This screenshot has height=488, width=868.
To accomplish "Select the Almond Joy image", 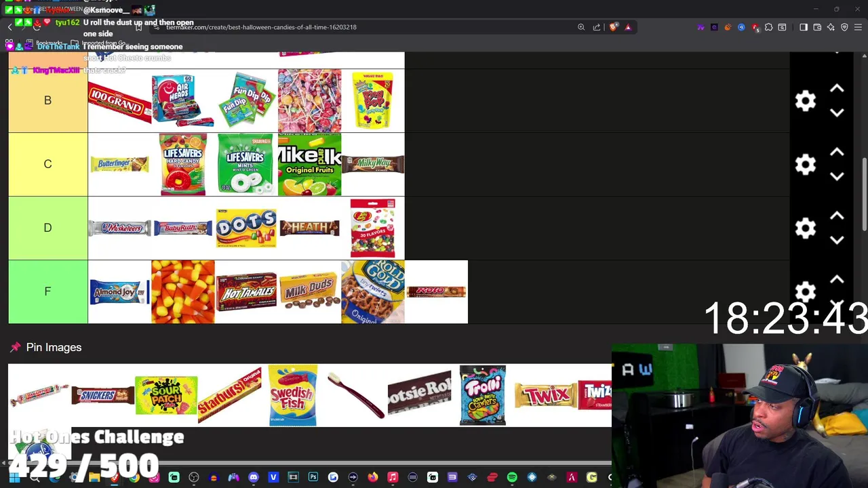I will pyautogui.click(x=119, y=292).
